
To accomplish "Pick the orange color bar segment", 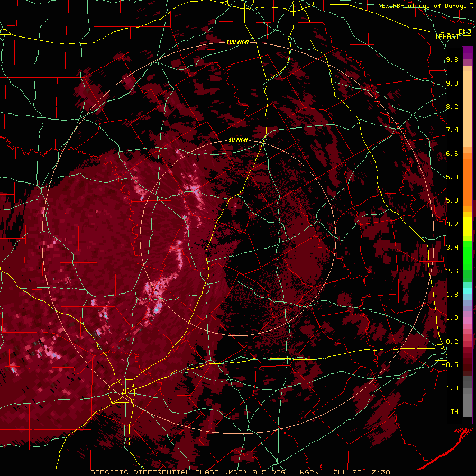I will 467,182.
